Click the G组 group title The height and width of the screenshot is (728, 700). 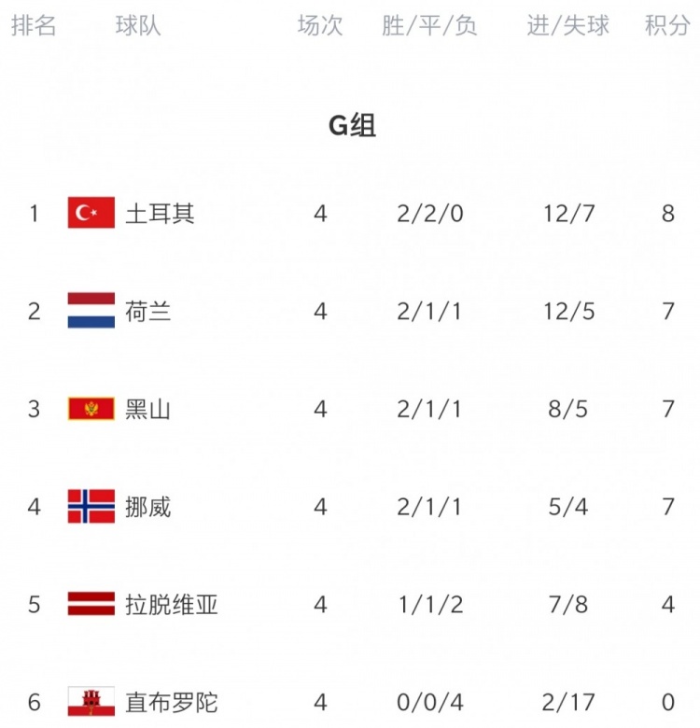pyautogui.click(x=352, y=125)
